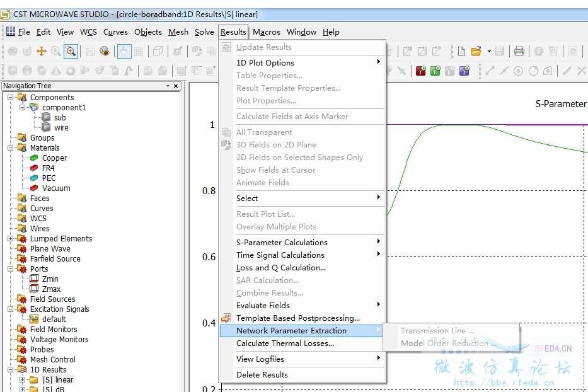Choose Loss and Q Calculation
Image resolution: width=588 pixels, height=392 pixels.
pyautogui.click(x=302, y=268)
